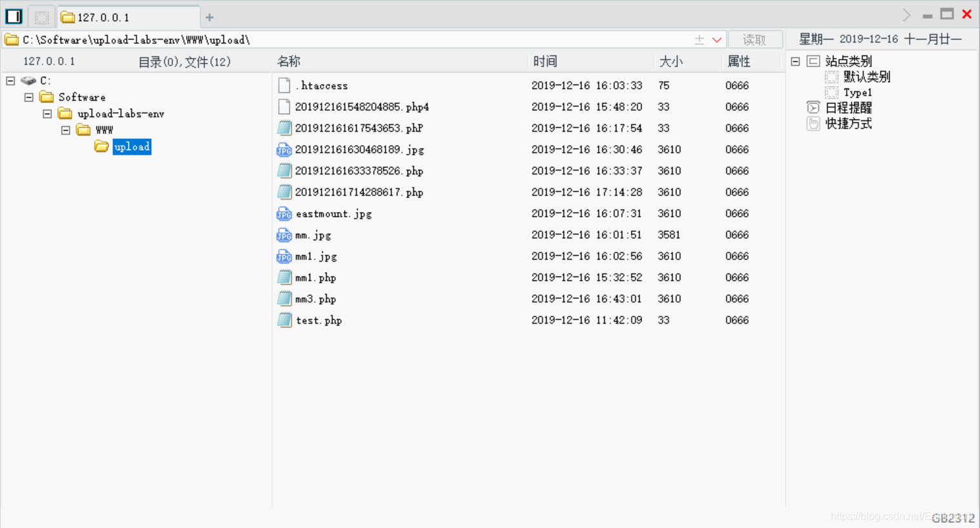980x528 pixels.
Task: Select the Software folder icon
Action: pos(47,97)
